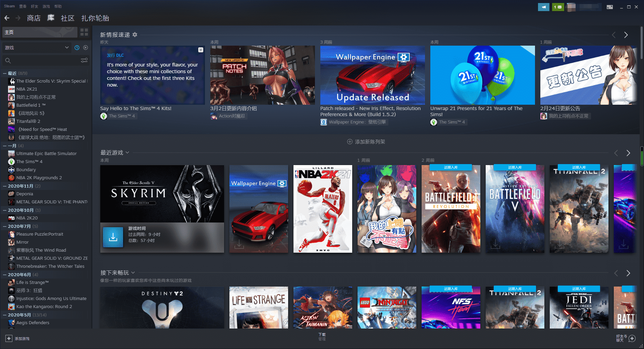Show next play-next shelf arrow
644x349 pixels.
(628, 273)
